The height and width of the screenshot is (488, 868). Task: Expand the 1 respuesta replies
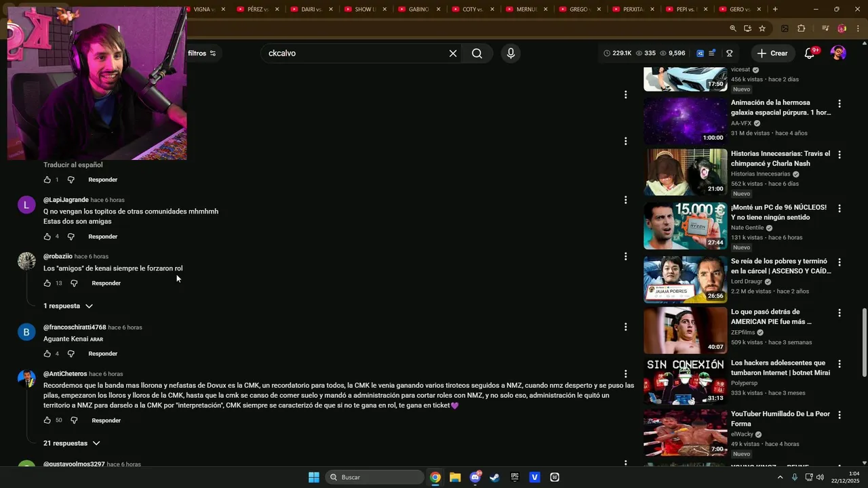68,306
